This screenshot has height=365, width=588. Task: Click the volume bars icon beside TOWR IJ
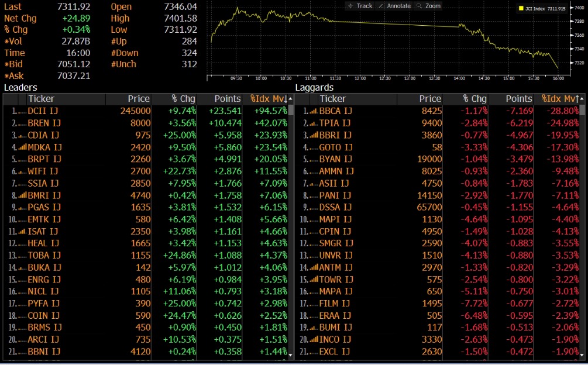pos(314,280)
